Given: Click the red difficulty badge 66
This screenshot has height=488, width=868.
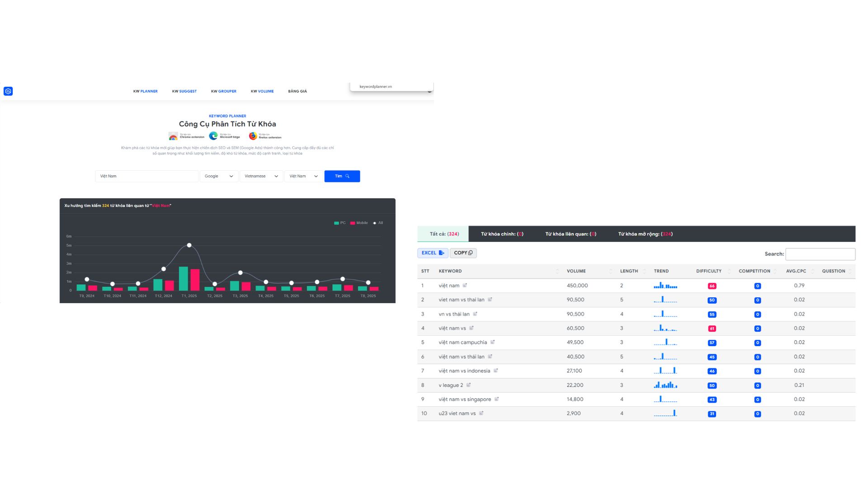Looking at the screenshot, I should pos(712,286).
